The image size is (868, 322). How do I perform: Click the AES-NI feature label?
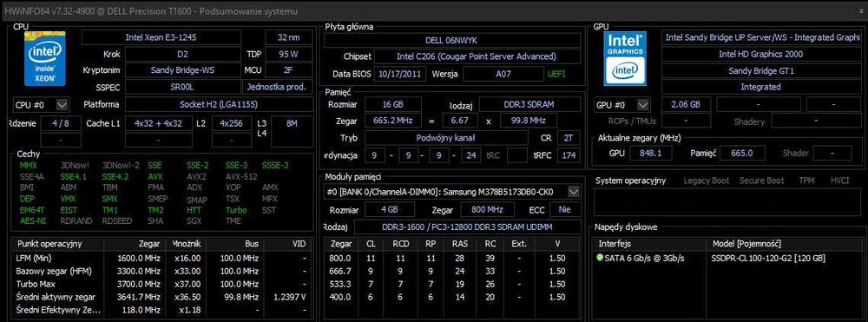32,220
